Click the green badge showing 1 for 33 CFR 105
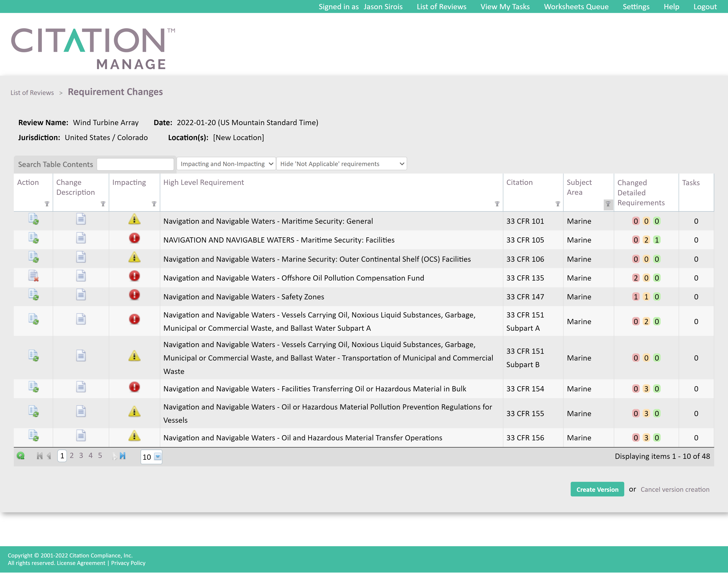The height and width of the screenshot is (585, 728). [x=657, y=240]
